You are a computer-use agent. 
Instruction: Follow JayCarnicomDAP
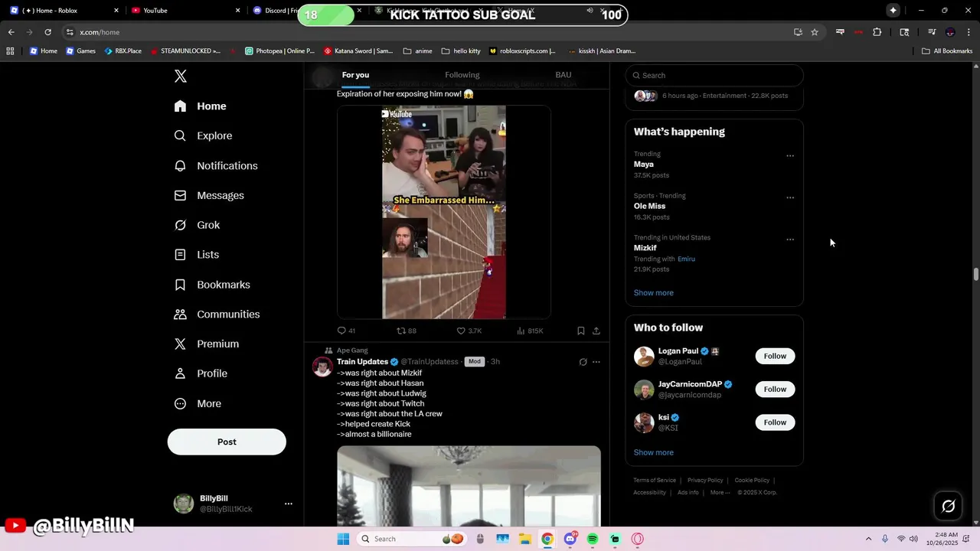pyautogui.click(x=775, y=389)
